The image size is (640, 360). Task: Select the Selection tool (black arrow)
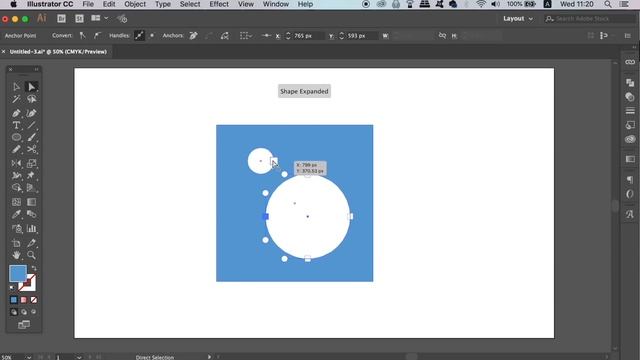(x=16, y=87)
